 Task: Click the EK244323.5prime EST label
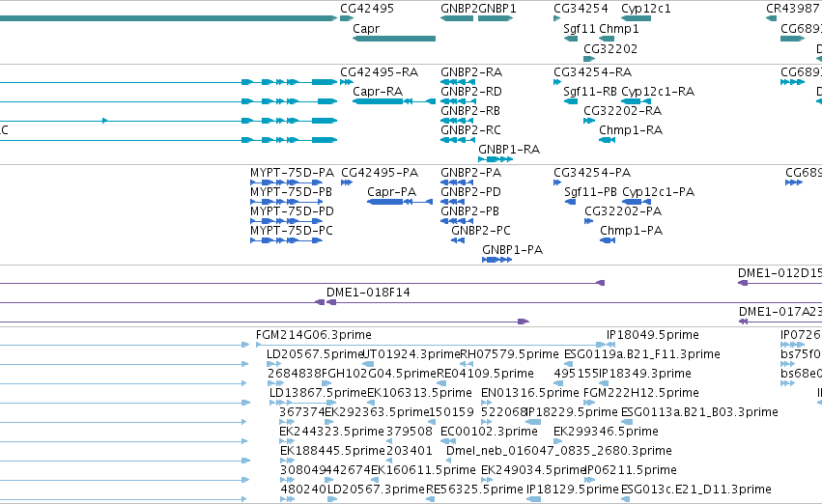point(332,433)
